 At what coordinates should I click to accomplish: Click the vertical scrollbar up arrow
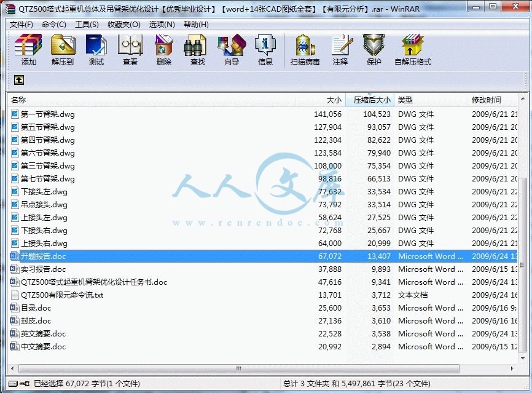(x=522, y=100)
